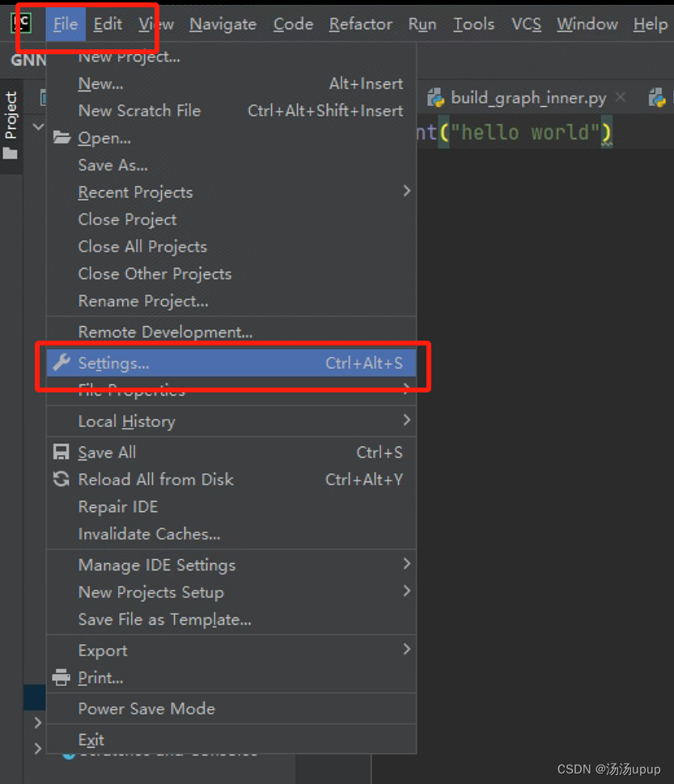Select New Scratch File entry

tap(231, 111)
